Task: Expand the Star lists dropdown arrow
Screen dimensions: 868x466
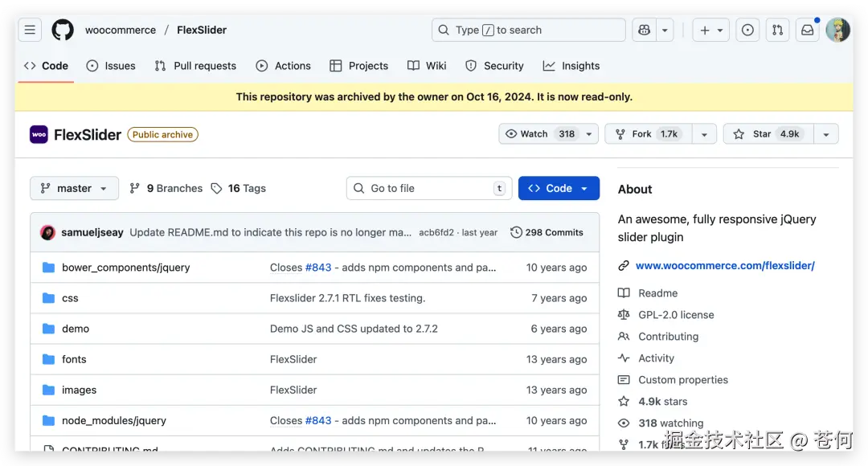Action: (825, 134)
